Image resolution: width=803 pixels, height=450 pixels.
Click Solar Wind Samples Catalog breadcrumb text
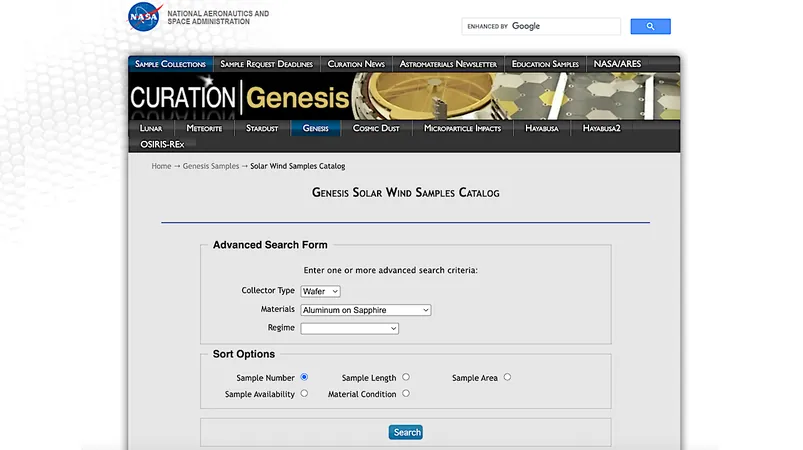point(298,166)
